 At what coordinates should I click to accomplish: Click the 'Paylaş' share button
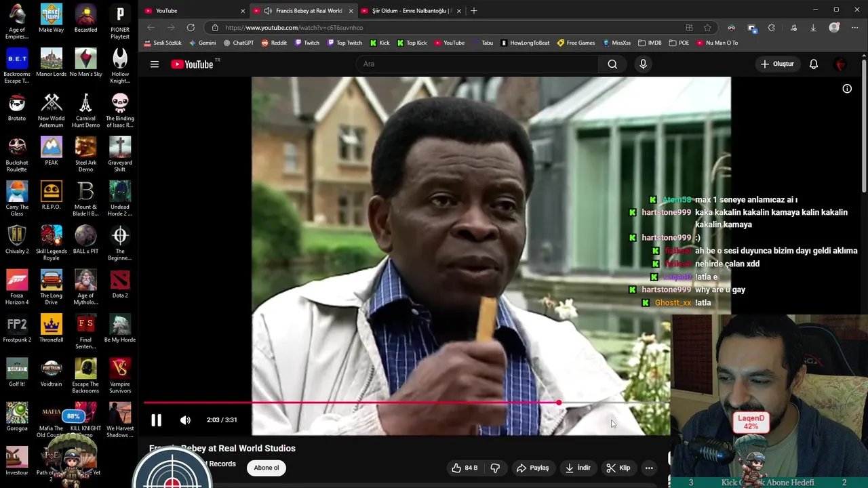coord(532,468)
